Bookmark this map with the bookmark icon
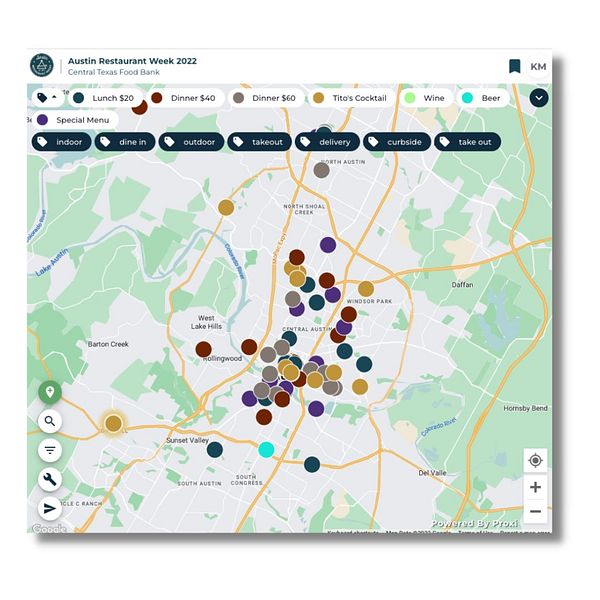This screenshot has height=600, width=600. (x=515, y=66)
